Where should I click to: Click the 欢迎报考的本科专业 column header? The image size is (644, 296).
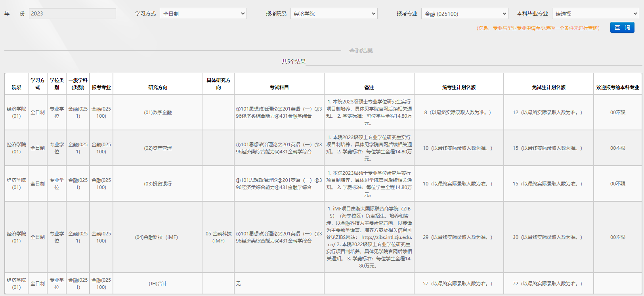pos(617,87)
